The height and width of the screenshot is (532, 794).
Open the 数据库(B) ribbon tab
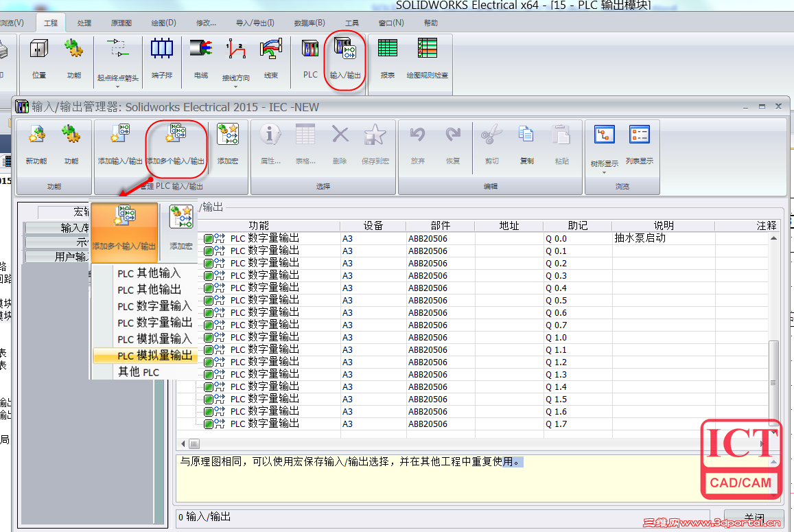click(x=310, y=23)
